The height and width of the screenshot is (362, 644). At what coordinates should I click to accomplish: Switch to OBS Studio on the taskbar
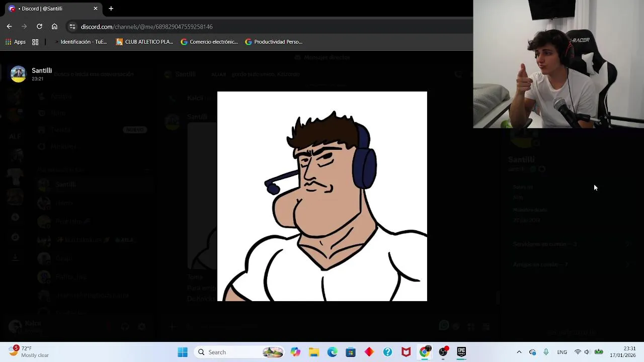pyautogui.click(x=443, y=352)
